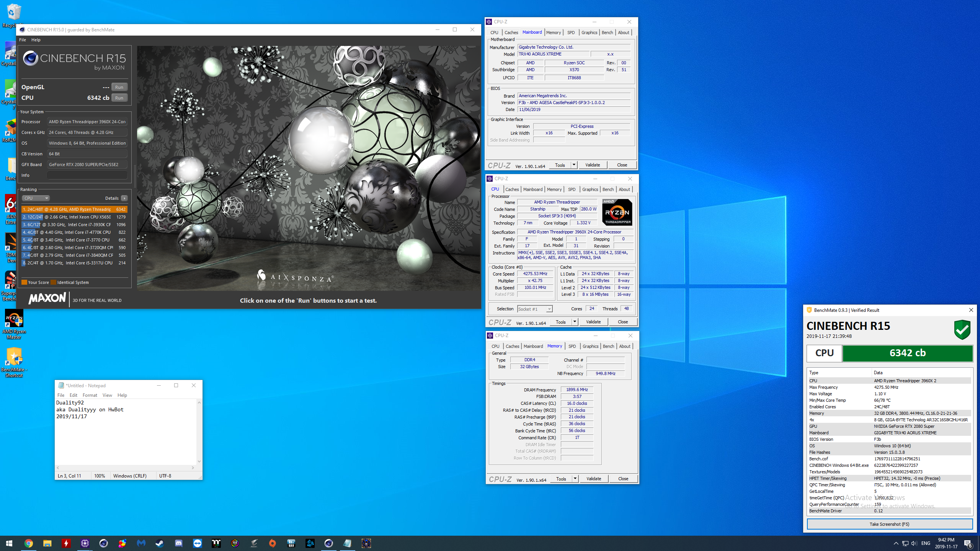
Task: Click the Cinebench Info input field
Action: [x=87, y=175]
